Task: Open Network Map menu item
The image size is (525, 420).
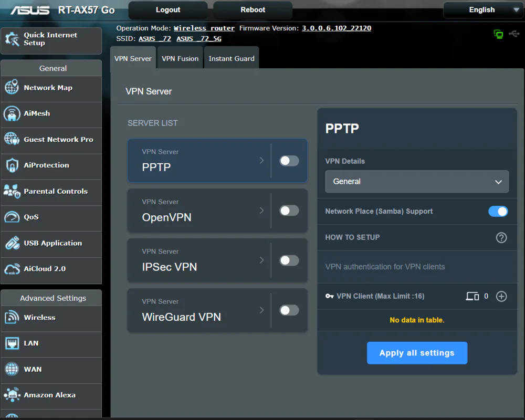Action: [x=51, y=88]
